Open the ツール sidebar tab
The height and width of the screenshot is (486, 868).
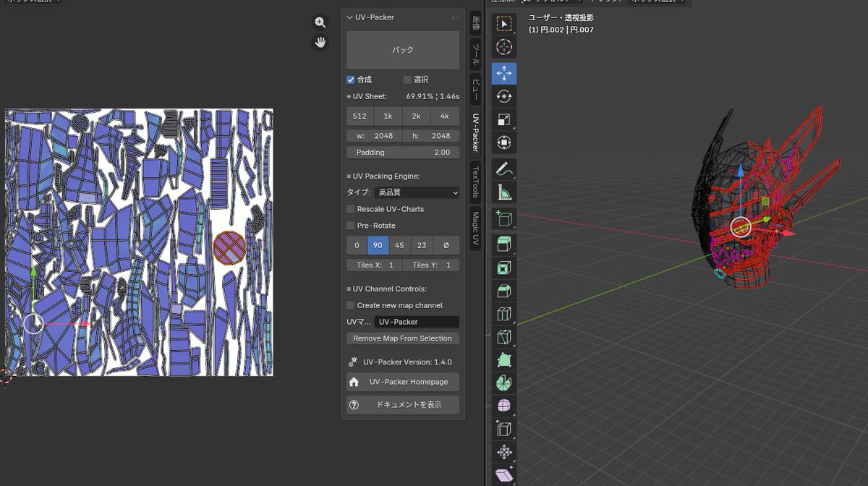(475, 54)
